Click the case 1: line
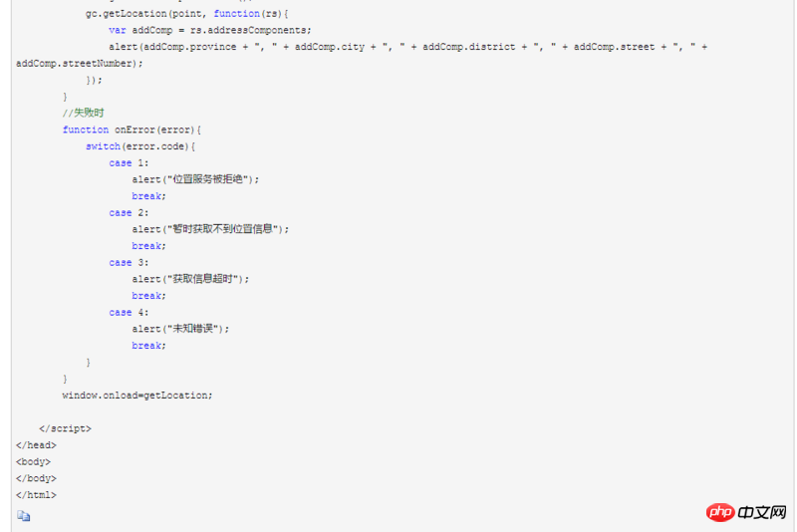 click(129, 163)
